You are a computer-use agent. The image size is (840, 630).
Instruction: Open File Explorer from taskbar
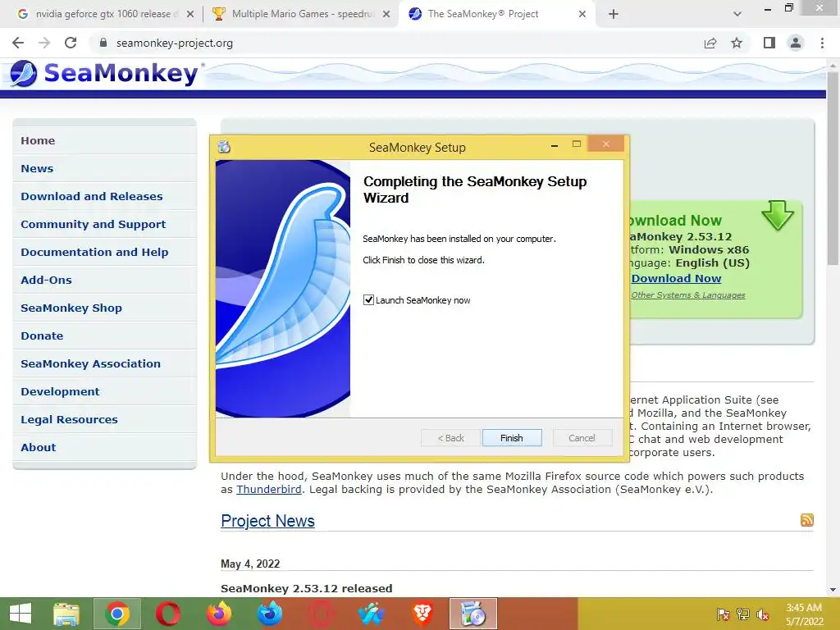(66, 614)
